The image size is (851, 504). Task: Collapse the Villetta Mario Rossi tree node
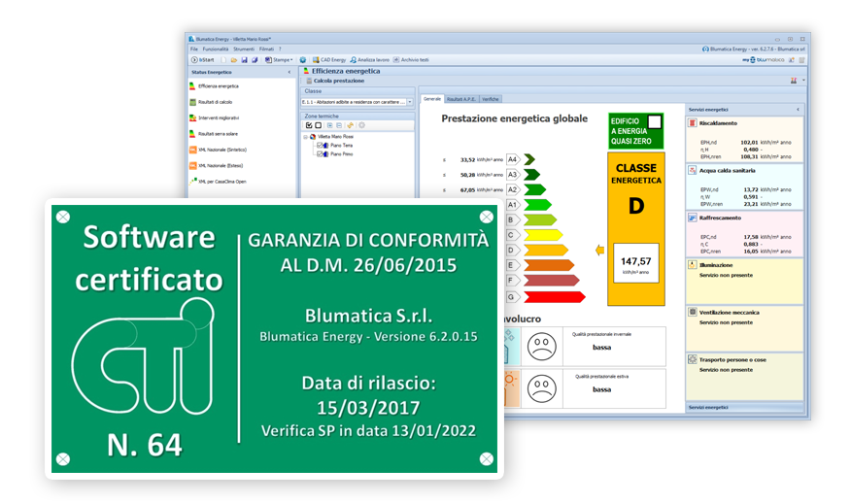tap(306, 137)
